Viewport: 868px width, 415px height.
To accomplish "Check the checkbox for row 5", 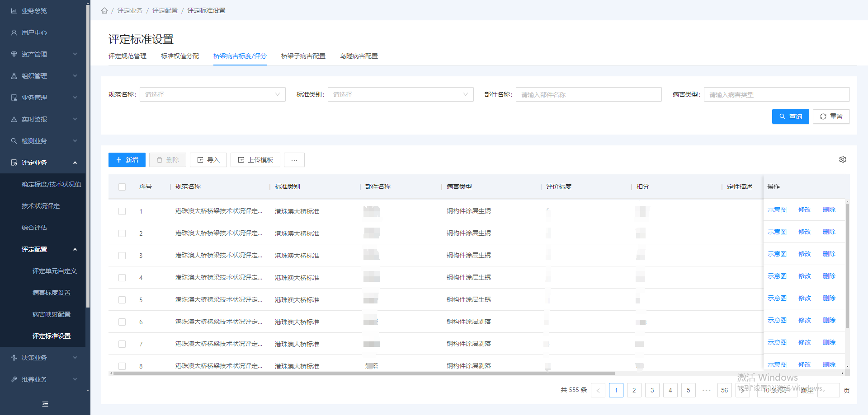I will pyautogui.click(x=122, y=300).
